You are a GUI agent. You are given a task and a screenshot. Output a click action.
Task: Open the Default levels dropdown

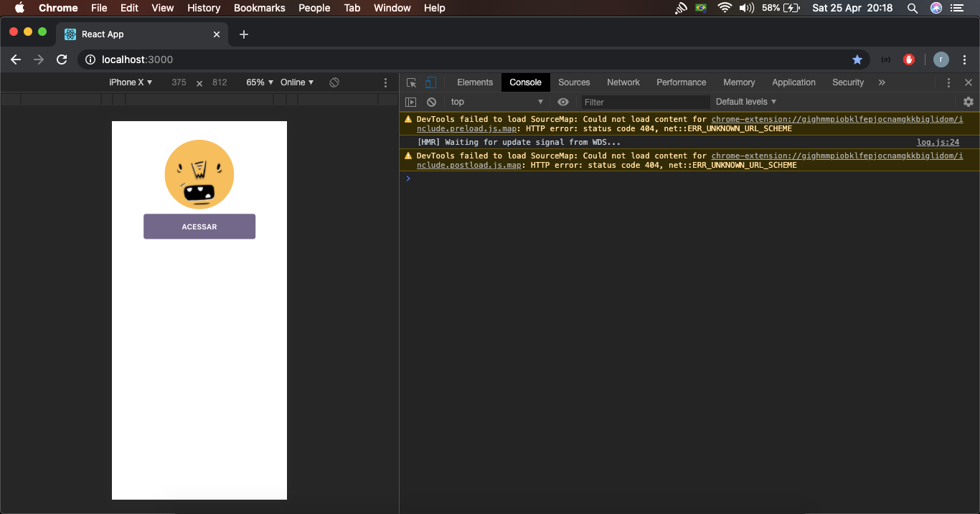pyautogui.click(x=746, y=102)
